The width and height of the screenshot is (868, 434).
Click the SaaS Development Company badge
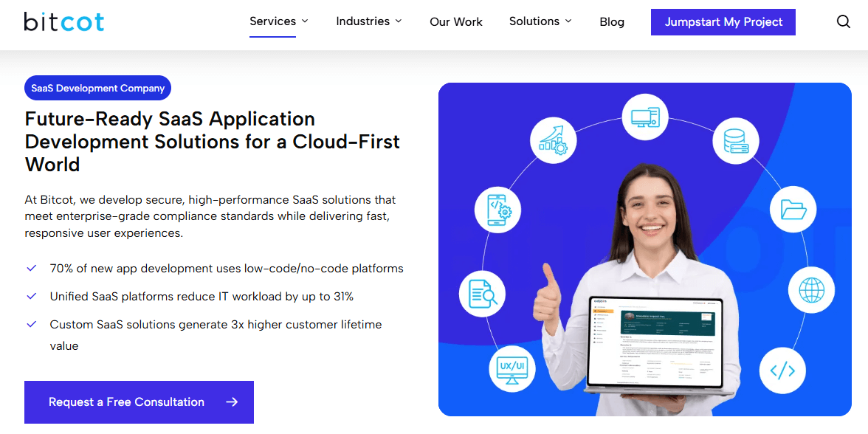(x=97, y=87)
